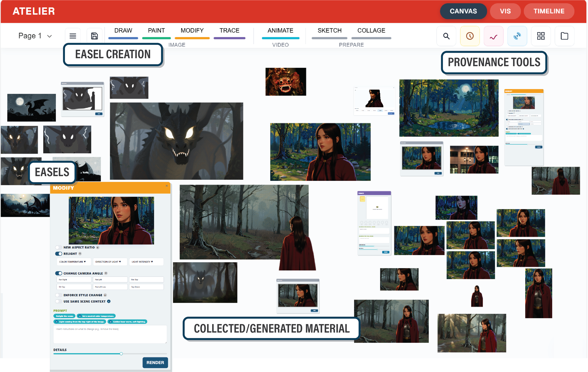The image size is (588, 372).
Task: Click the blue radar signal icon
Action: pyautogui.click(x=517, y=36)
